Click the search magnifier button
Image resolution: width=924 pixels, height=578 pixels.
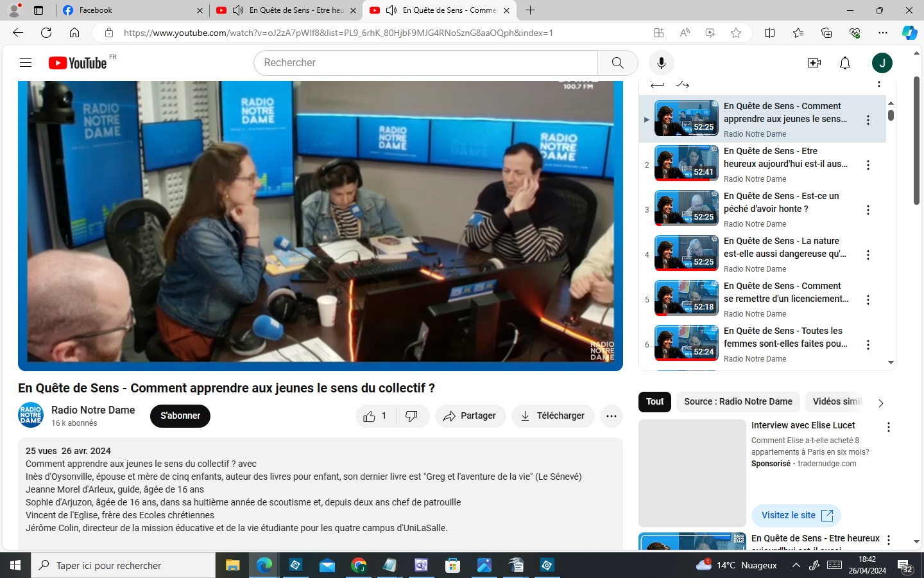[617, 63]
